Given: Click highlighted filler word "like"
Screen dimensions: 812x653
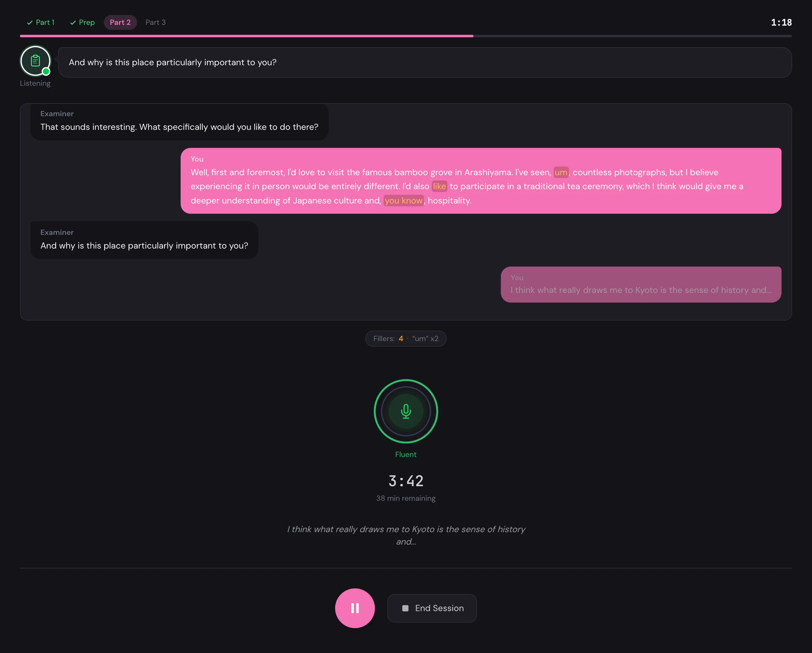Looking at the screenshot, I should click(439, 186).
